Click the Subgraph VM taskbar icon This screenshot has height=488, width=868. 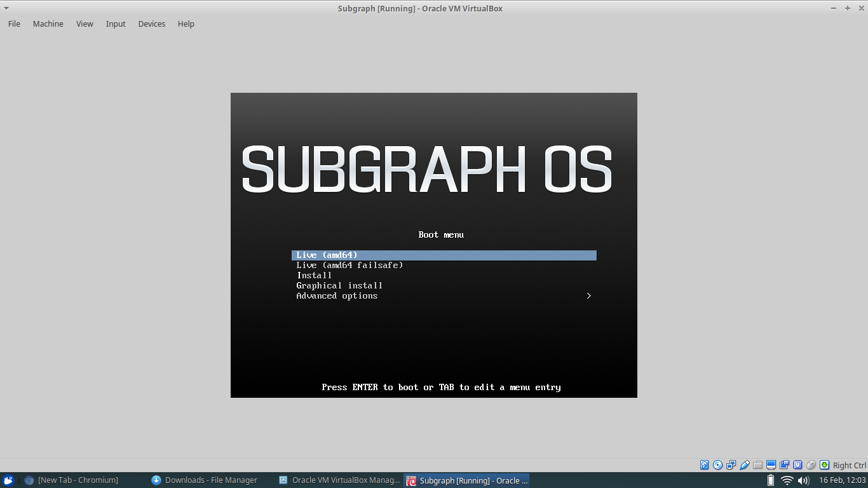[411, 480]
